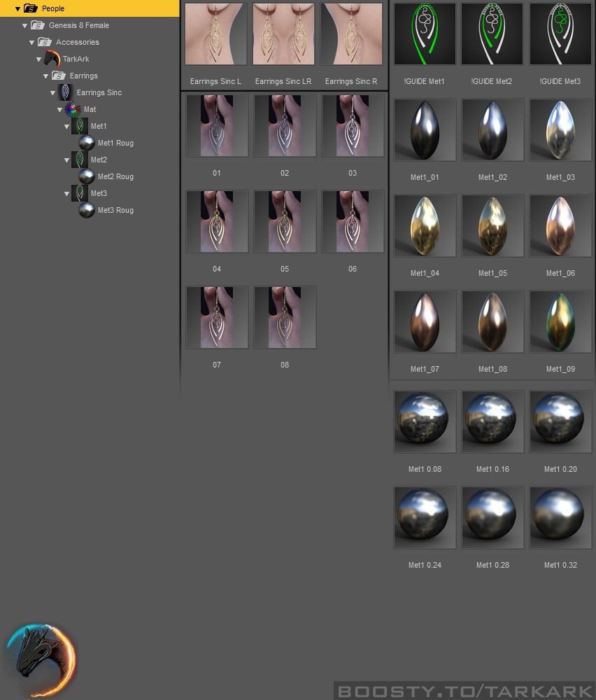596x700 pixels.
Task: Choose the Met1_04 gold material
Action: tap(424, 225)
